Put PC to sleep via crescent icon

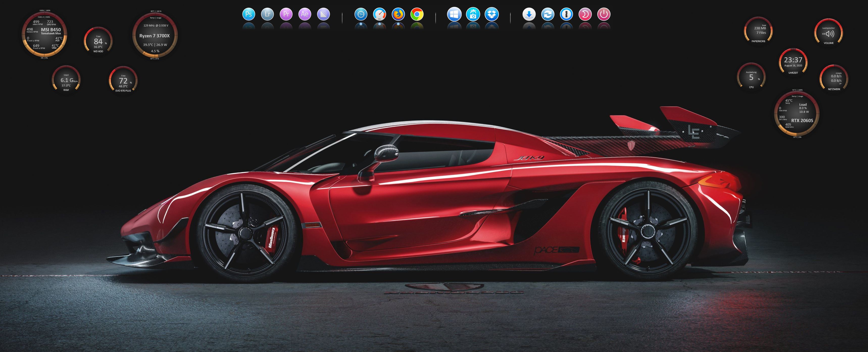585,14
